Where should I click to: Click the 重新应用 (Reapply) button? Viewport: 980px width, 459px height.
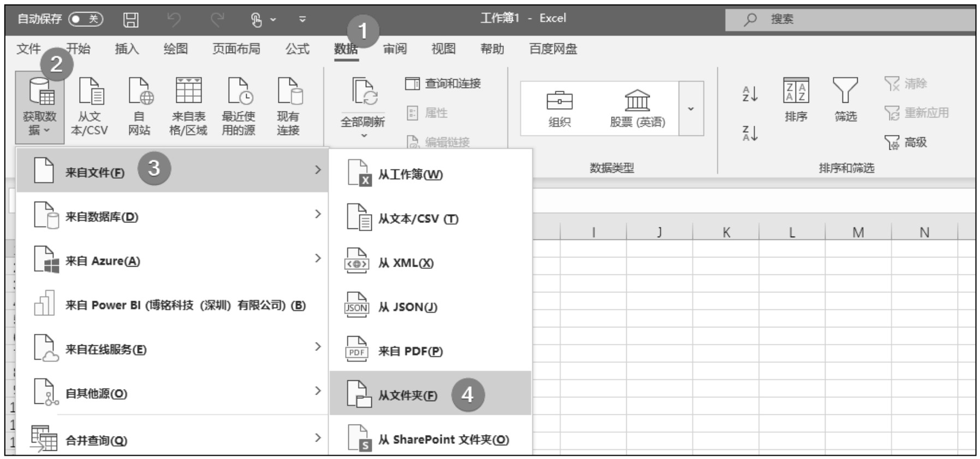tap(917, 113)
